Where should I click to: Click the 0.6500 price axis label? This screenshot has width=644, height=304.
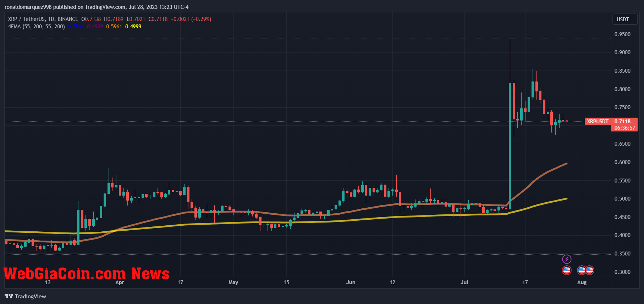point(622,144)
